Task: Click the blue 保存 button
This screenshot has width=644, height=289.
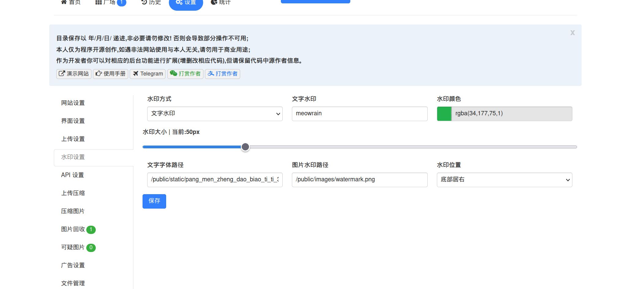Action: 154,201
